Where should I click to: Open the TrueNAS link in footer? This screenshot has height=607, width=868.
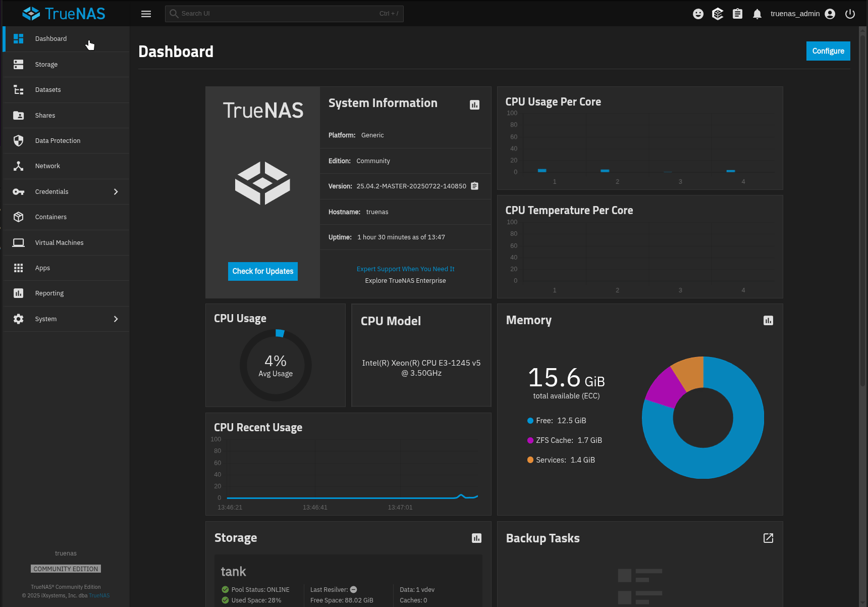click(99, 595)
